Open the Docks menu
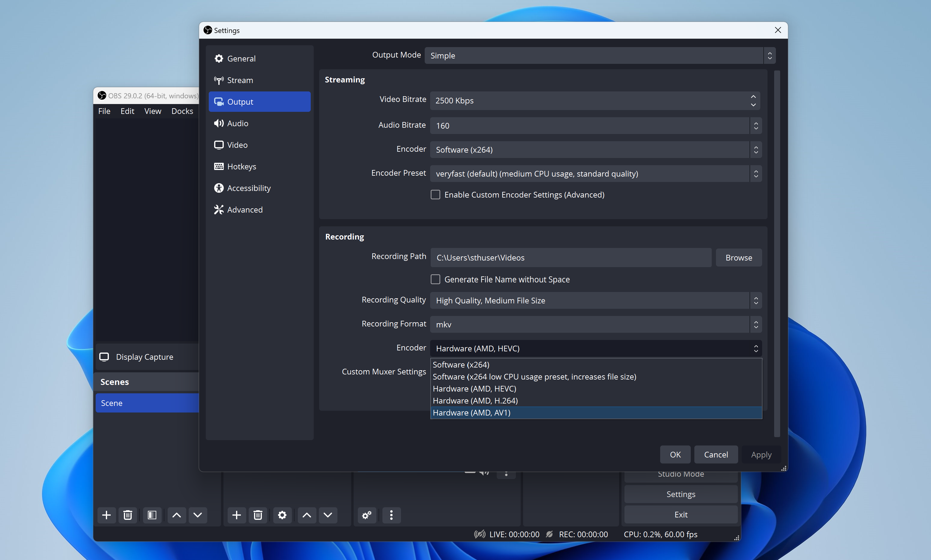The height and width of the screenshot is (560, 931). [182, 111]
